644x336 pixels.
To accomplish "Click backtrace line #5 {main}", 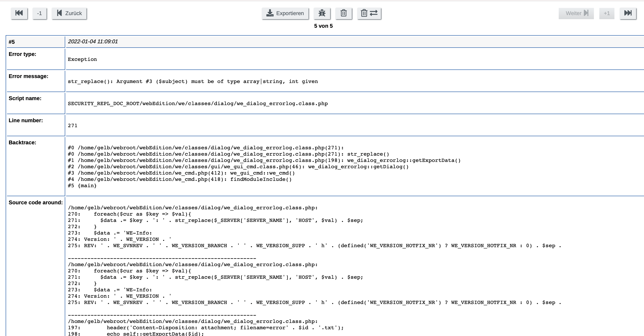I will [x=82, y=186].
